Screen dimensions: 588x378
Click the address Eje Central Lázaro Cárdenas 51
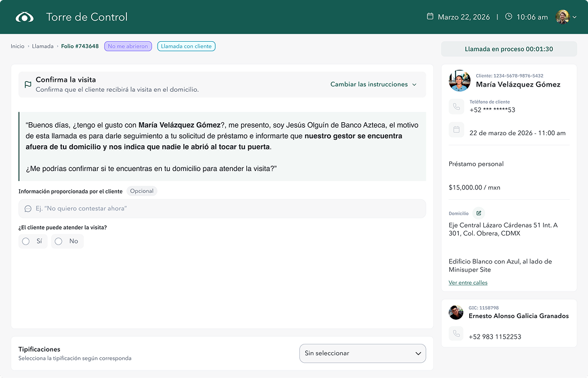tap(503, 229)
